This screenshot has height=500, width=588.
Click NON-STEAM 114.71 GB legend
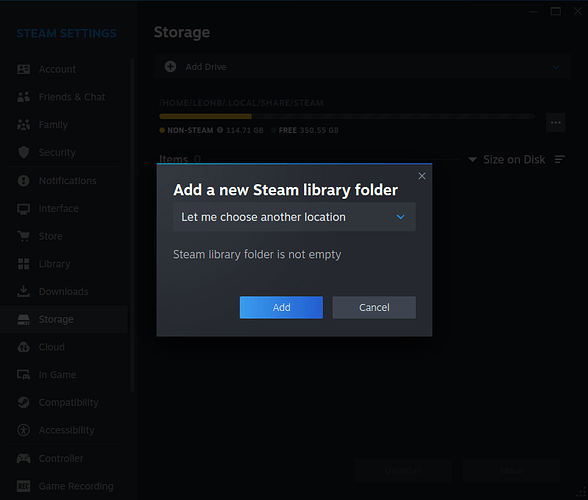(212, 130)
